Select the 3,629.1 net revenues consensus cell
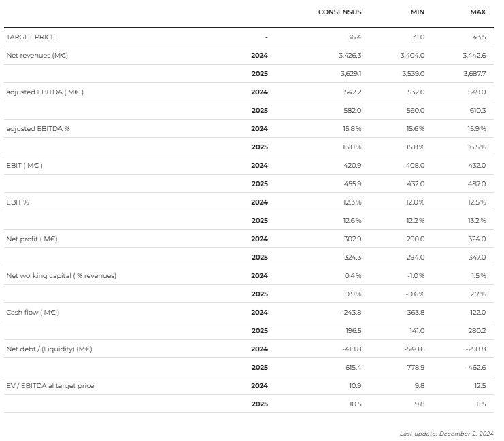 click(x=350, y=73)
